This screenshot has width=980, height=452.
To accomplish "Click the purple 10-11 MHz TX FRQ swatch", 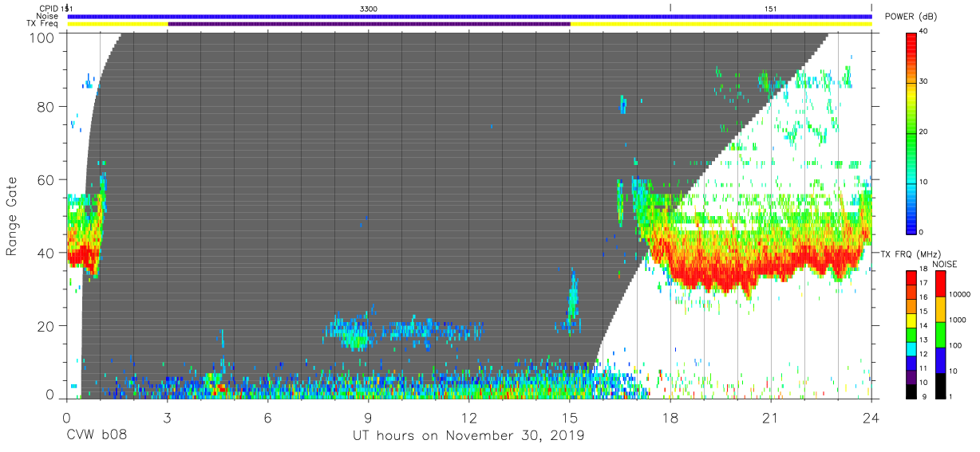I will (x=910, y=375).
